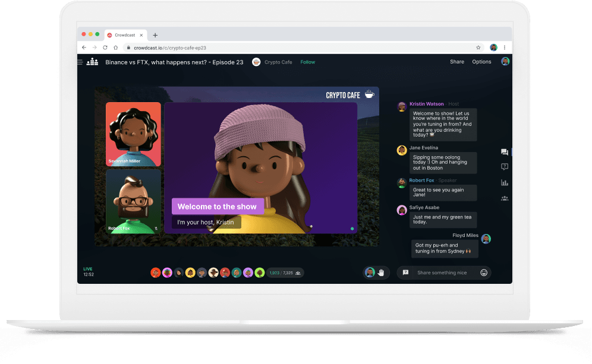Open Chrome's three-dot menu
The image size is (592, 364).
pos(505,48)
